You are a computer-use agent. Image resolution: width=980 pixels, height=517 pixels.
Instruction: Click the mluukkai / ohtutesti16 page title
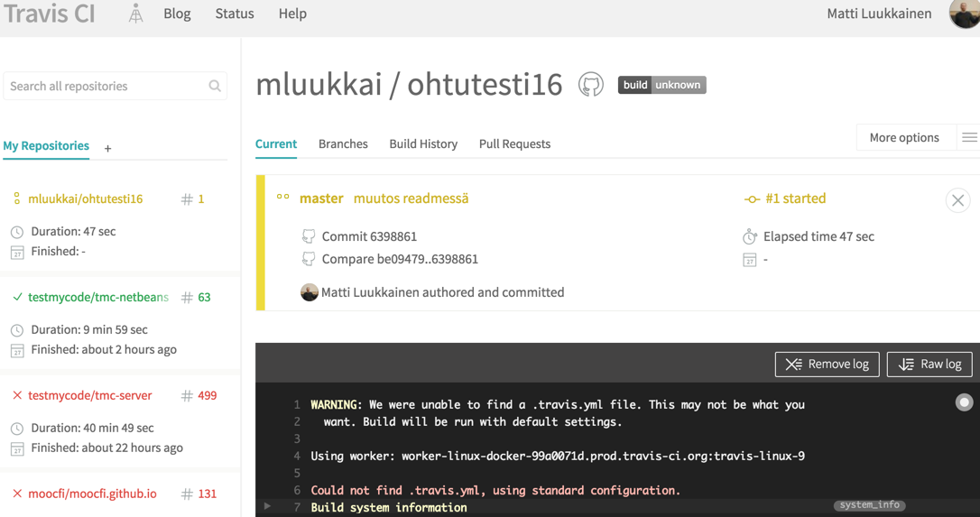coord(410,85)
